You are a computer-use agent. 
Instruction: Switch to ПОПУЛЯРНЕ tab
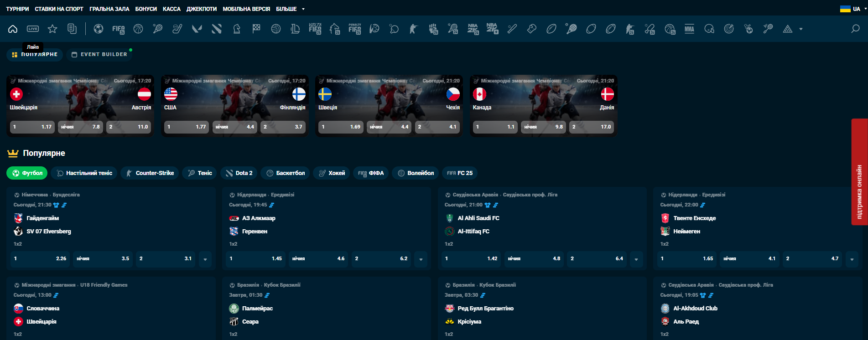[x=35, y=54]
